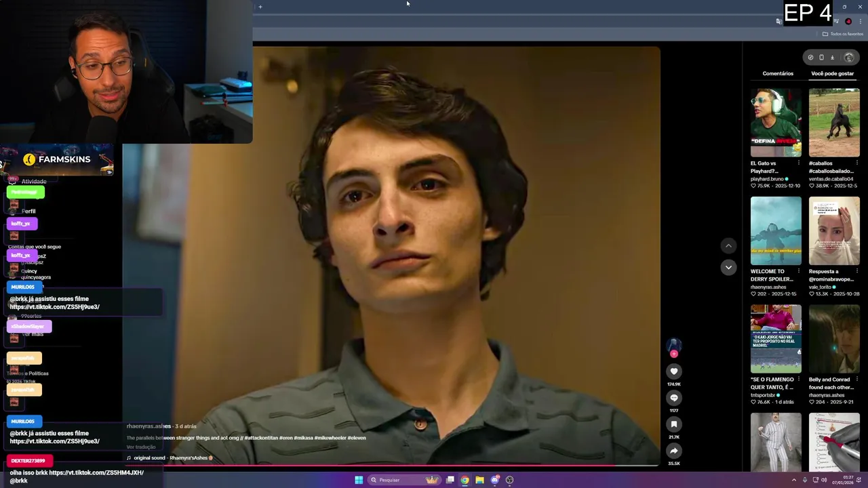Click the red browser profile avatar
This screenshot has height=488, width=868.
coord(848,22)
